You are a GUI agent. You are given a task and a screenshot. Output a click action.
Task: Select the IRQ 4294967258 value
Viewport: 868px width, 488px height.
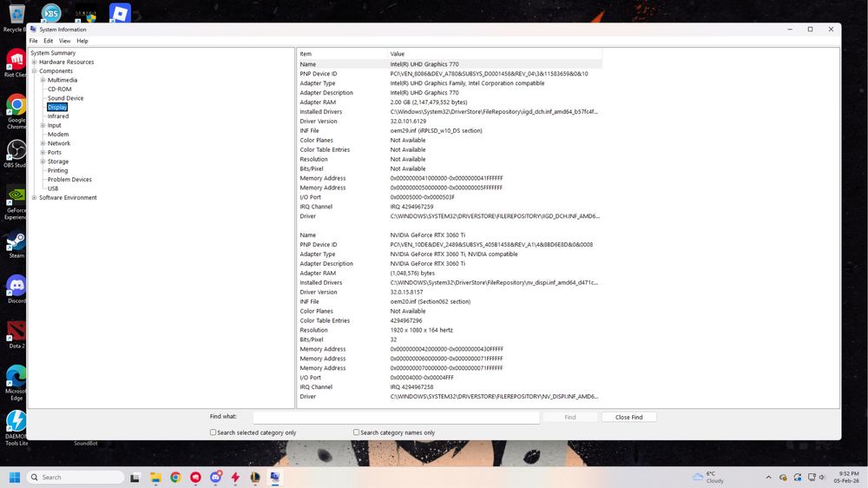[x=411, y=386]
